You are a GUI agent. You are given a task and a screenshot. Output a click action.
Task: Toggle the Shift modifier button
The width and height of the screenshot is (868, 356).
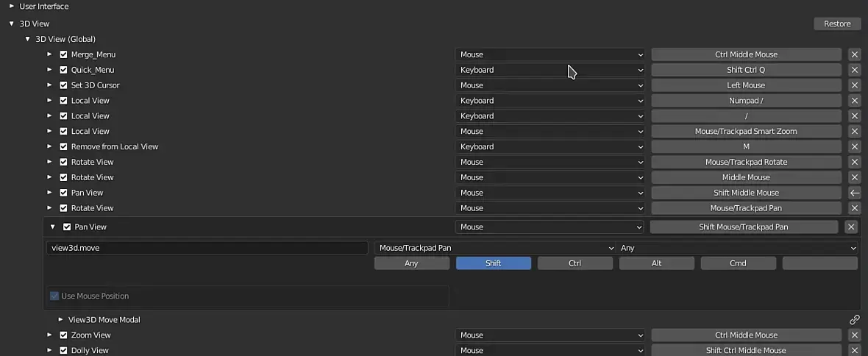(x=494, y=263)
